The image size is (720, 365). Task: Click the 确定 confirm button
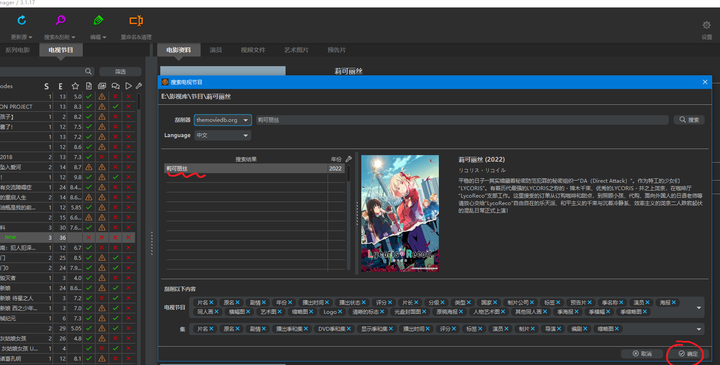click(688, 354)
